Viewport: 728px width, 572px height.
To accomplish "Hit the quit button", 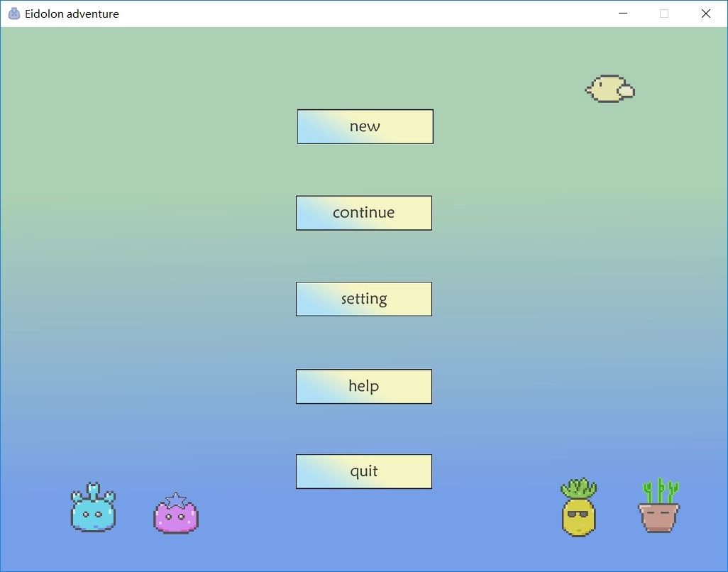I will 363,471.
